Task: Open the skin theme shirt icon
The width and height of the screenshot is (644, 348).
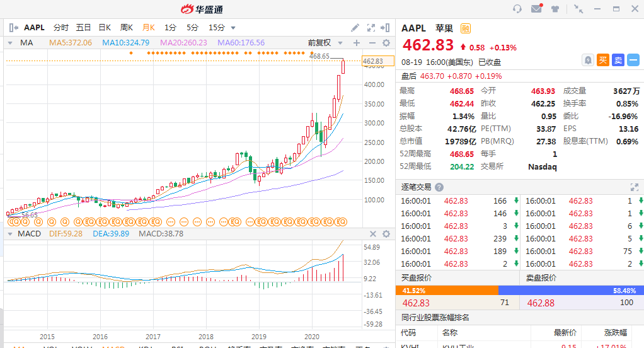Action: point(555,9)
